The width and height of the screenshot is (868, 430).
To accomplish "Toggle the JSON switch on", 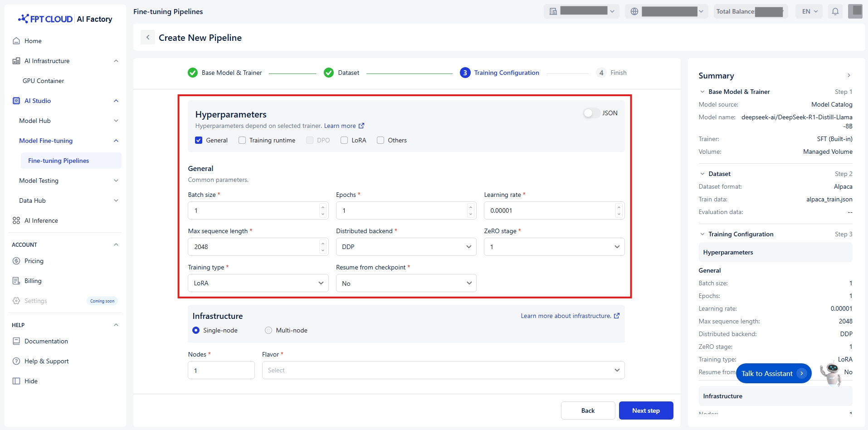I will [591, 113].
